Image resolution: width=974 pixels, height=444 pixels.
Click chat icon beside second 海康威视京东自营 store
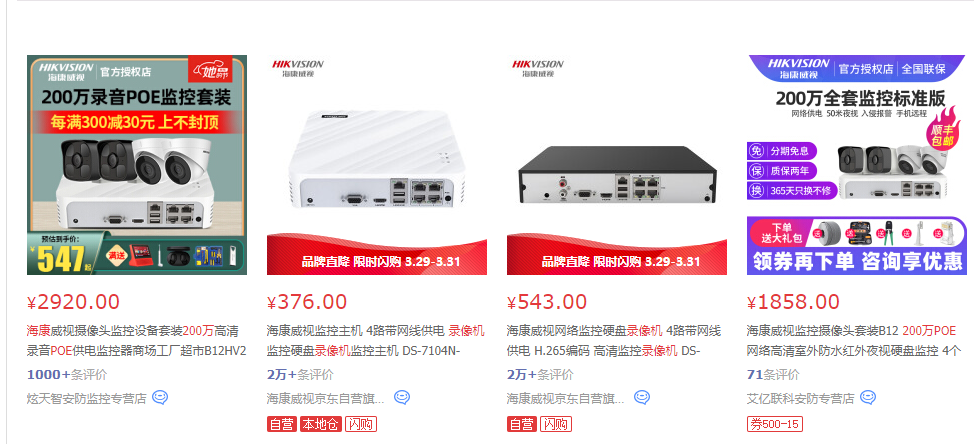click(x=402, y=397)
